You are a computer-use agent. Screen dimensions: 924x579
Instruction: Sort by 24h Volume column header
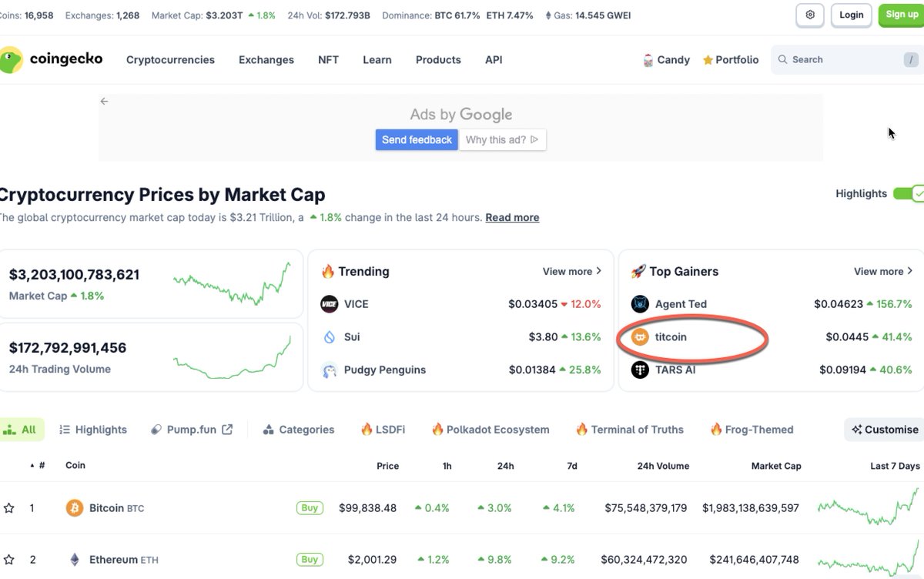pyautogui.click(x=663, y=466)
